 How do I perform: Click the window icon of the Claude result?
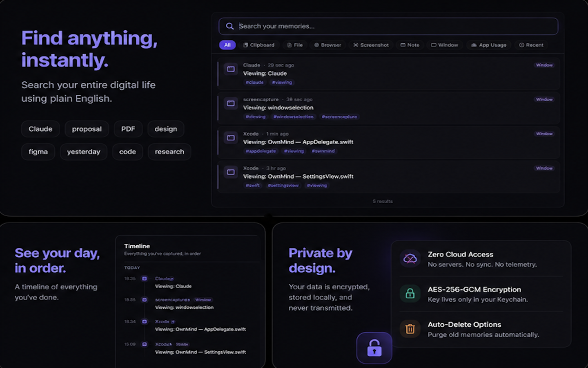click(231, 69)
